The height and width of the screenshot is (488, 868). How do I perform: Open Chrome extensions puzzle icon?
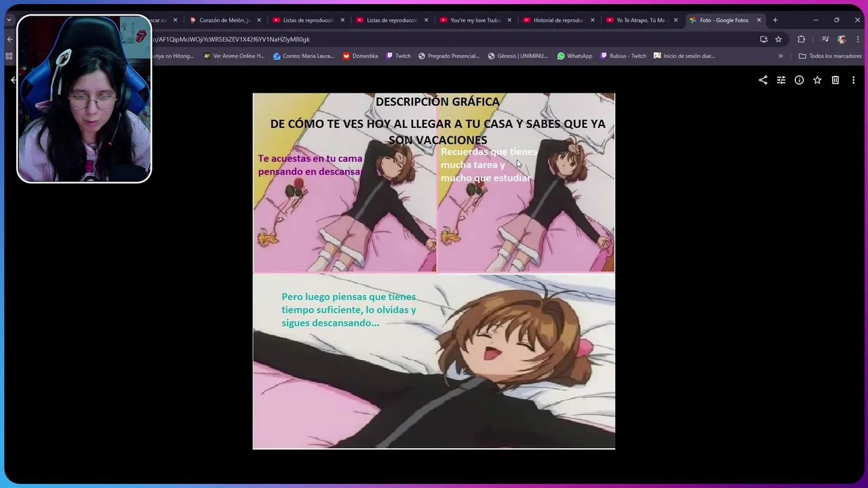click(x=801, y=39)
